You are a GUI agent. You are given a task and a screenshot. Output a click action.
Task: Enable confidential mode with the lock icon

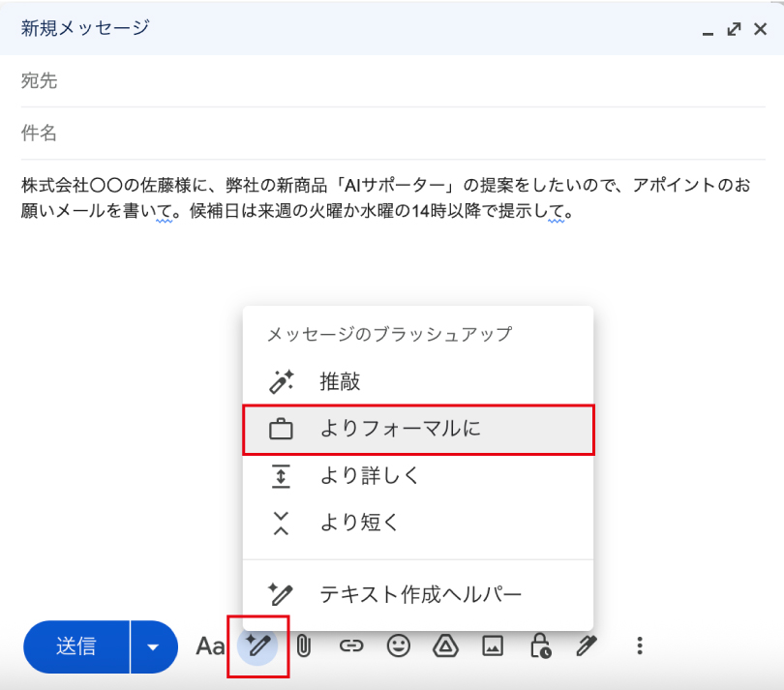[538, 645]
